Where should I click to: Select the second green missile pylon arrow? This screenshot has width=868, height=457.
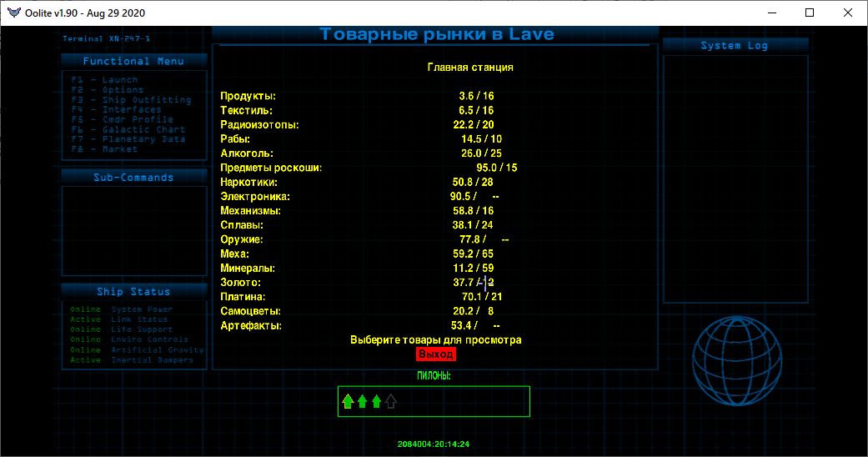coord(362,402)
